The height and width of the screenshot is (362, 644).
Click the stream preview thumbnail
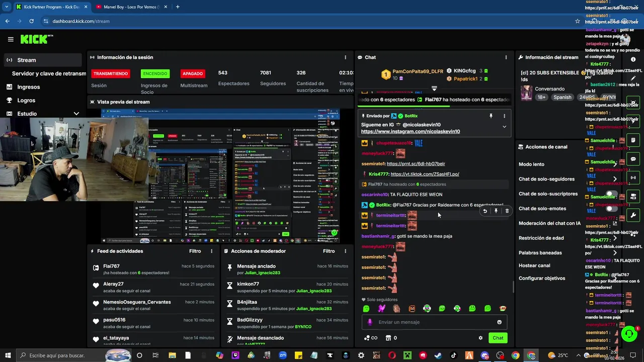[x=220, y=176]
